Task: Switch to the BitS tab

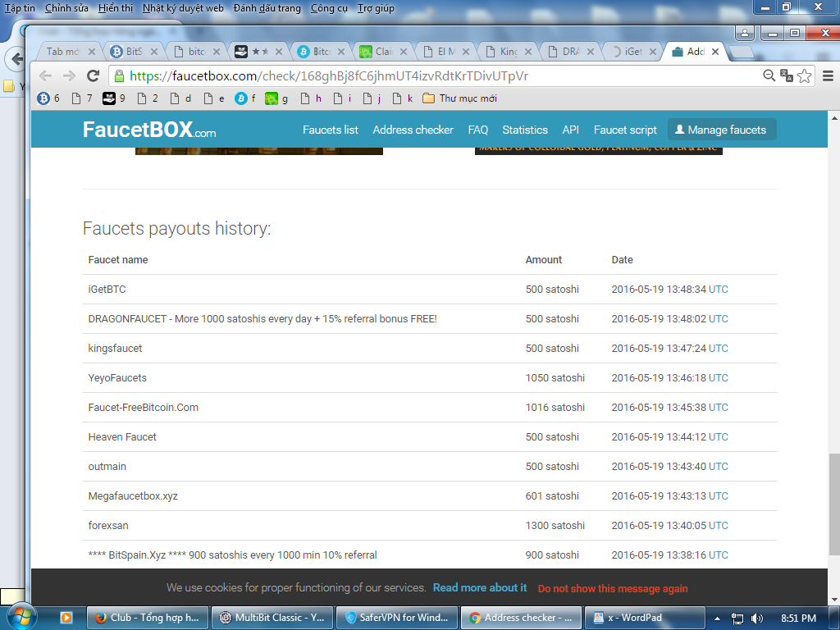Action: coord(134,52)
